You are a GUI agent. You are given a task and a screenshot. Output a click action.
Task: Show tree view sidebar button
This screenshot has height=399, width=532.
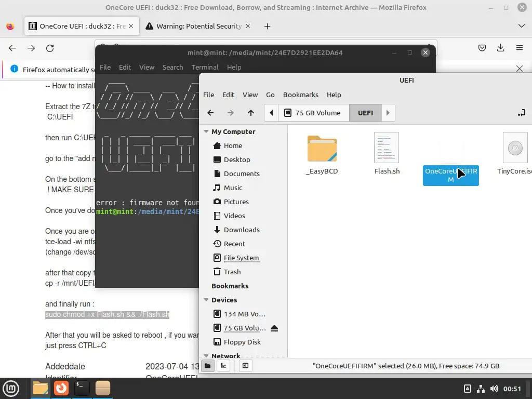click(x=223, y=365)
